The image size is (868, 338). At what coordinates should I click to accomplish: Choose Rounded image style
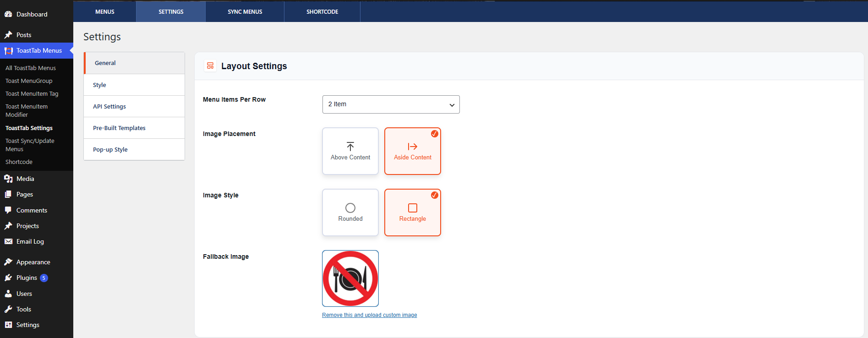pyautogui.click(x=350, y=213)
